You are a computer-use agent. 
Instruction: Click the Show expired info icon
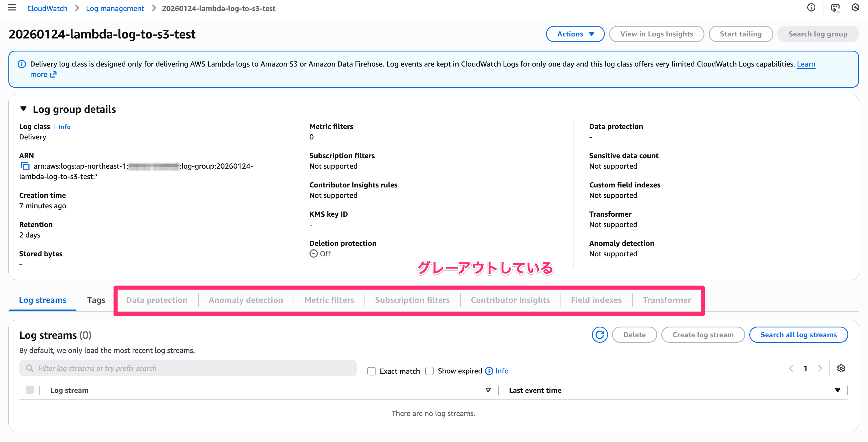489,371
